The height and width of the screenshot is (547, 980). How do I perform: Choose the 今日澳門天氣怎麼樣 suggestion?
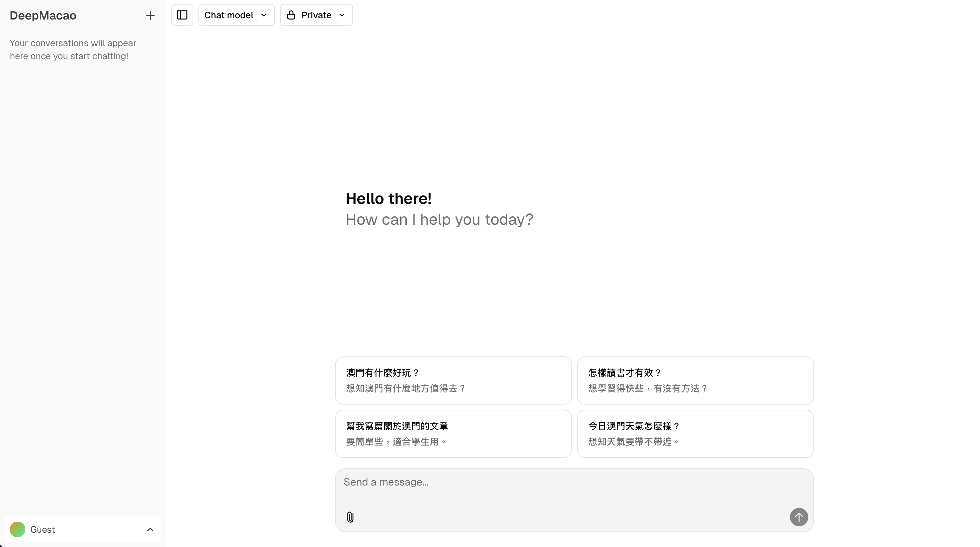click(695, 434)
